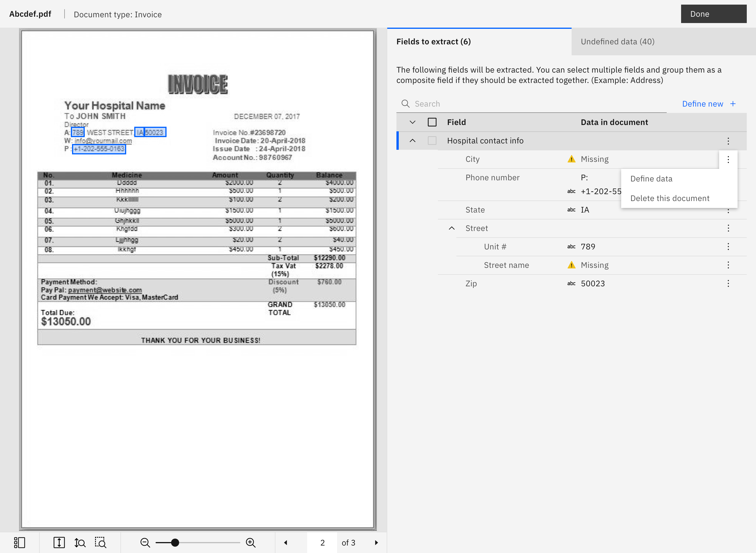
Task: Expand all fields using header chevron
Action: (413, 122)
